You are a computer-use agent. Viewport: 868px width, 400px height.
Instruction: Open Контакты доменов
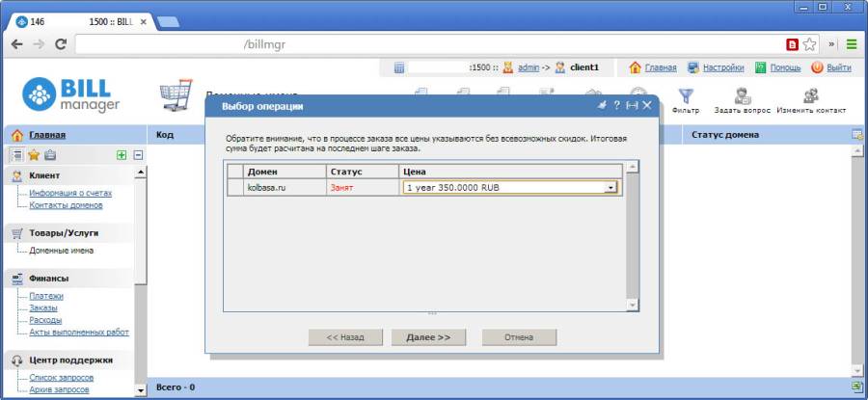pyautogui.click(x=66, y=205)
